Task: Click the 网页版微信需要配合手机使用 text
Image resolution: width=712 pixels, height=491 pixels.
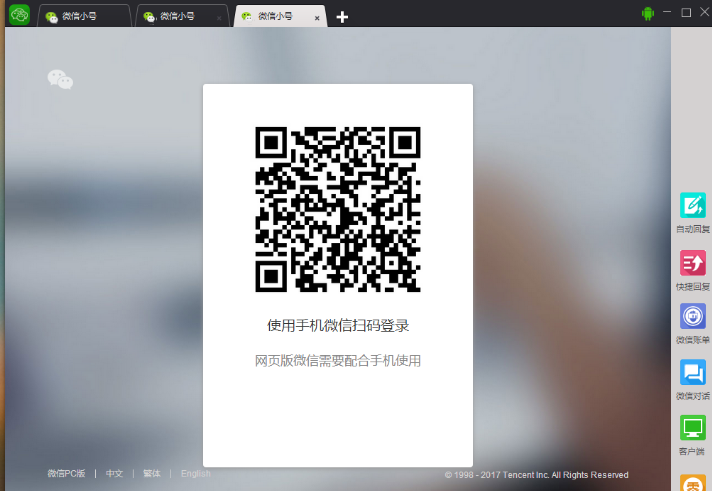Action: pyautogui.click(x=338, y=361)
